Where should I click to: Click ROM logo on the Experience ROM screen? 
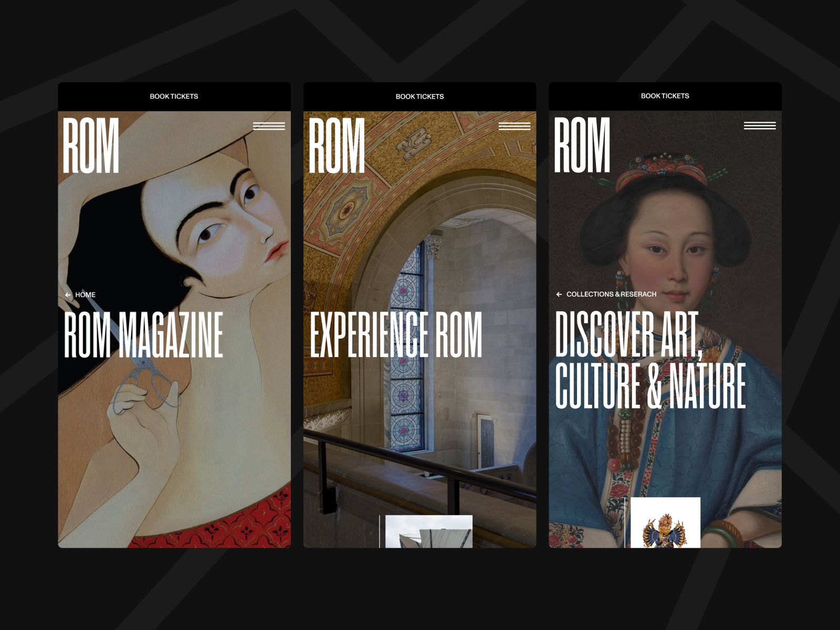[337, 145]
